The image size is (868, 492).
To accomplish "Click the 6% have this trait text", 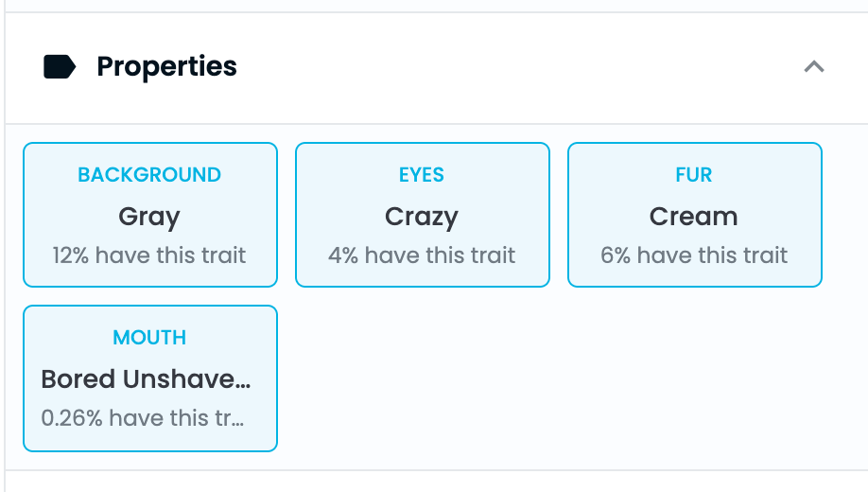I will click(694, 255).
